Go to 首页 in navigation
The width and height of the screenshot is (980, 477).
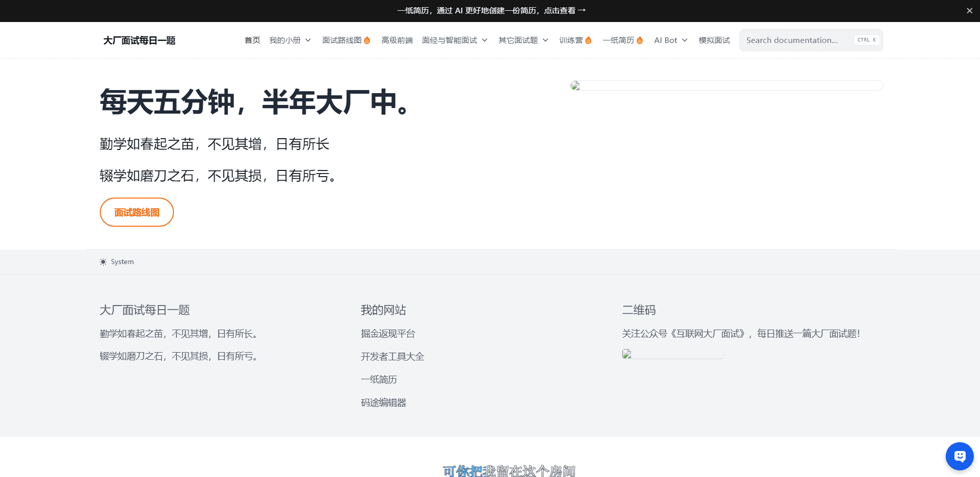click(x=252, y=40)
